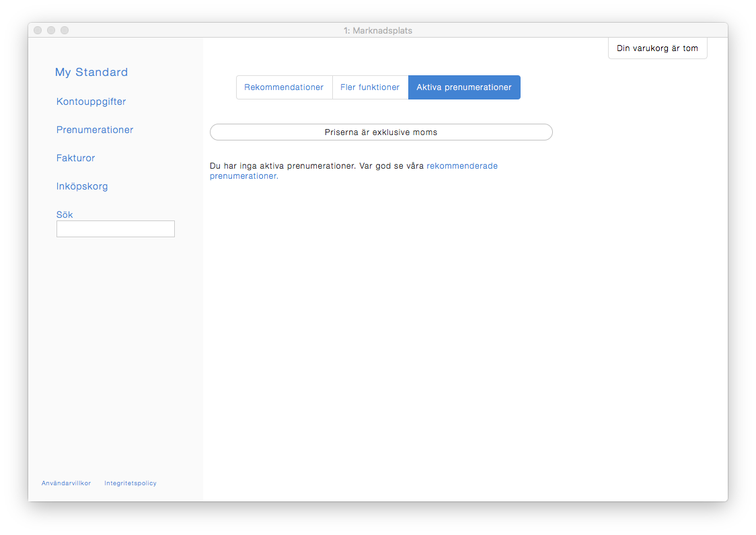756x535 pixels.
Task: Click the '1: Marknadsplats' window title
Action: (378, 30)
